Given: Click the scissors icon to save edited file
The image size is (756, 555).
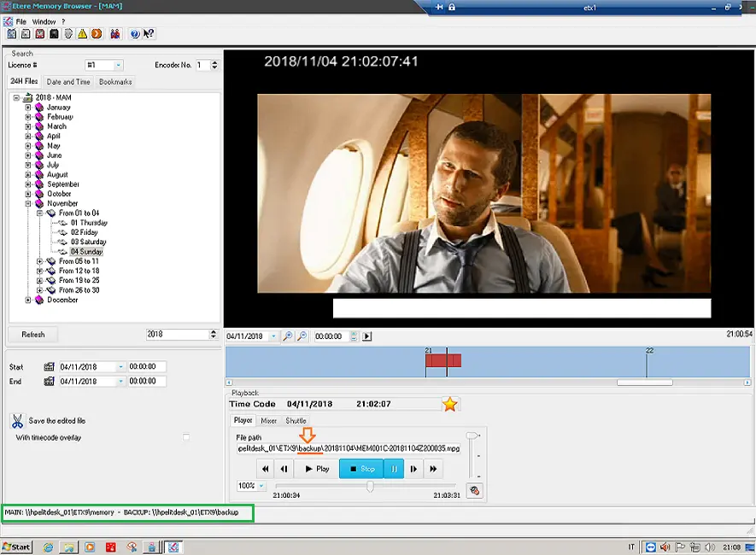Looking at the screenshot, I should tap(17, 421).
